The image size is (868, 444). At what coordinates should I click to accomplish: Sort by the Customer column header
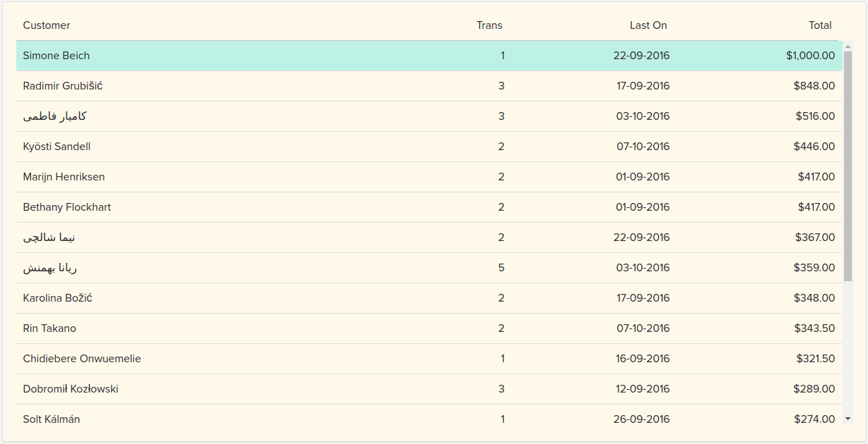(x=46, y=25)
